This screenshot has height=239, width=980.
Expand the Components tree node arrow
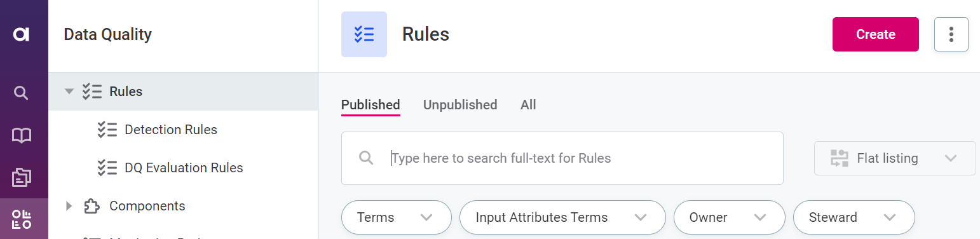point(69,206)
